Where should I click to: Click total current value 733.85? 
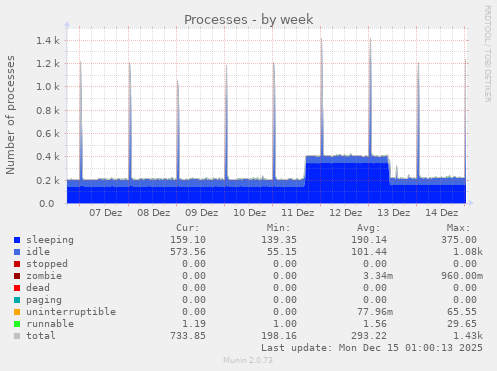point(188,336)
